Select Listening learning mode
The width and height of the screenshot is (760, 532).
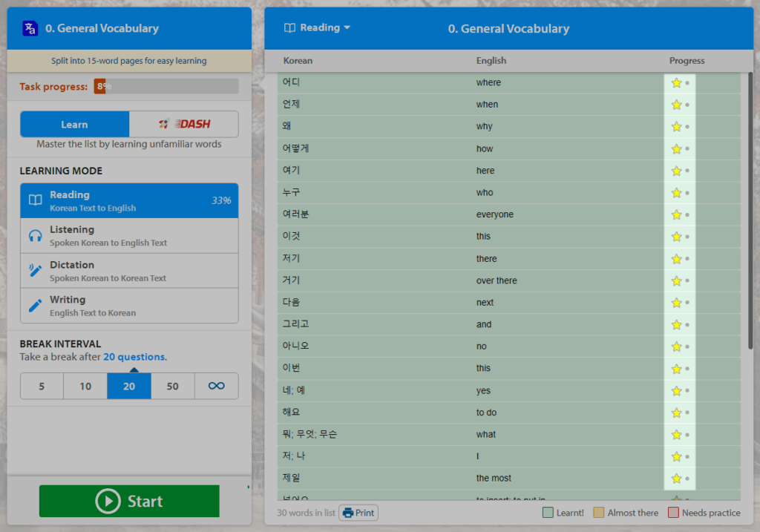coord(129,236)
